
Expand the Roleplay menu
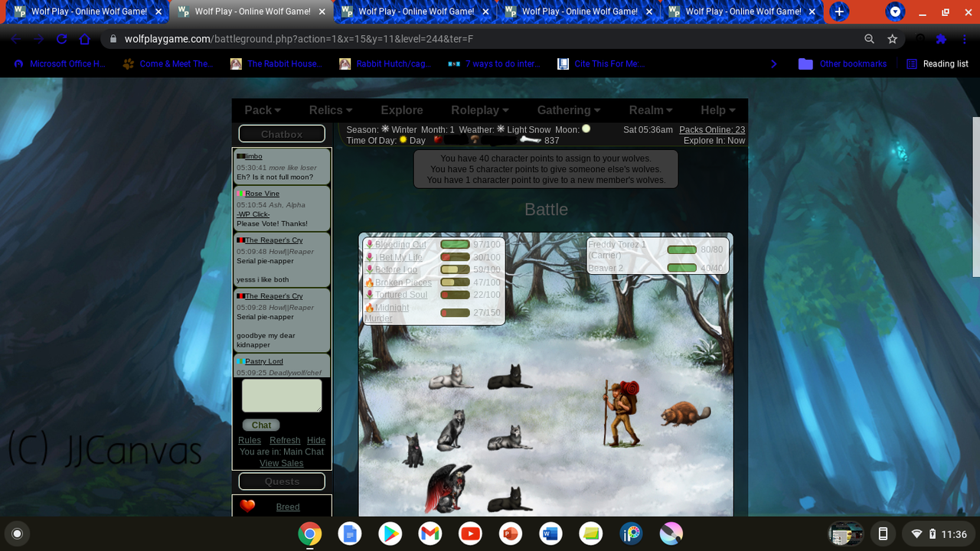pyautogui.click(x=480, y=110)
